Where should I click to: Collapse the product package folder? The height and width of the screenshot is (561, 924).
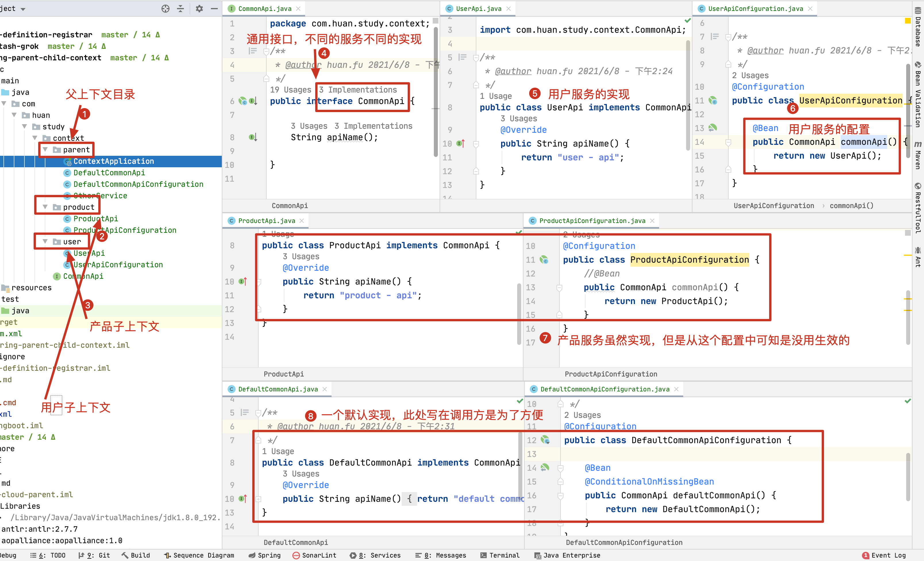pyautogui.click(x=45, y=207)
